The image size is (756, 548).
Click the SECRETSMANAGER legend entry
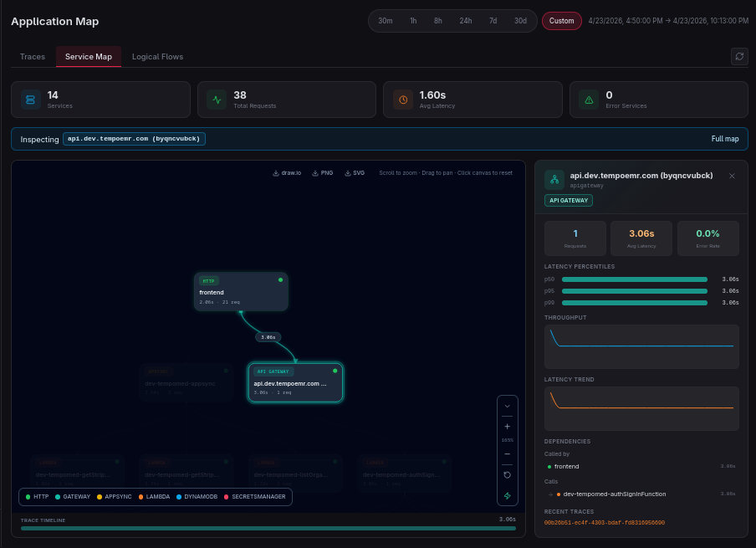pyautogui.click(x=254, y=497)
